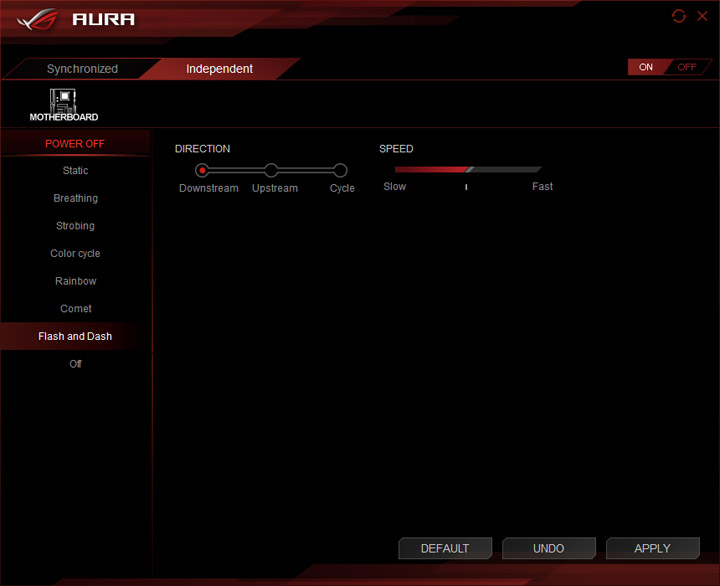The height and width of the screenshot is (586, 720).
Task: Click the UNDO button
Action: [549, 548]
